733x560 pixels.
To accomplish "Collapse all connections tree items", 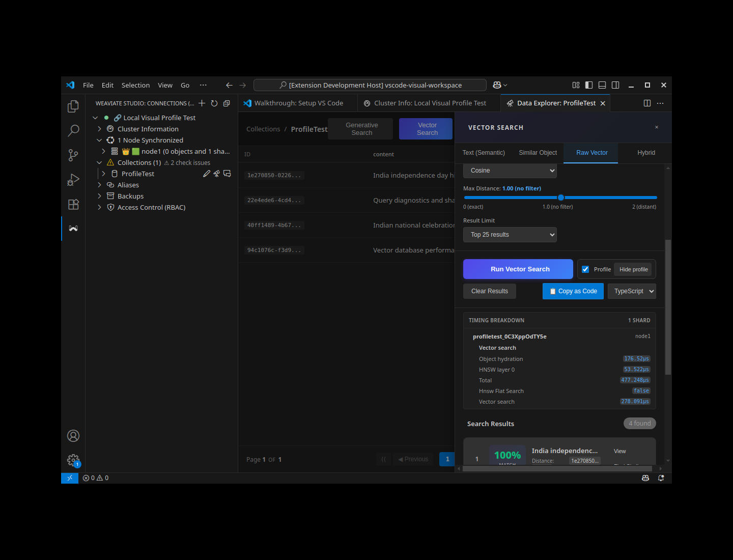I will pyautogui.click(x=227, y=103).
